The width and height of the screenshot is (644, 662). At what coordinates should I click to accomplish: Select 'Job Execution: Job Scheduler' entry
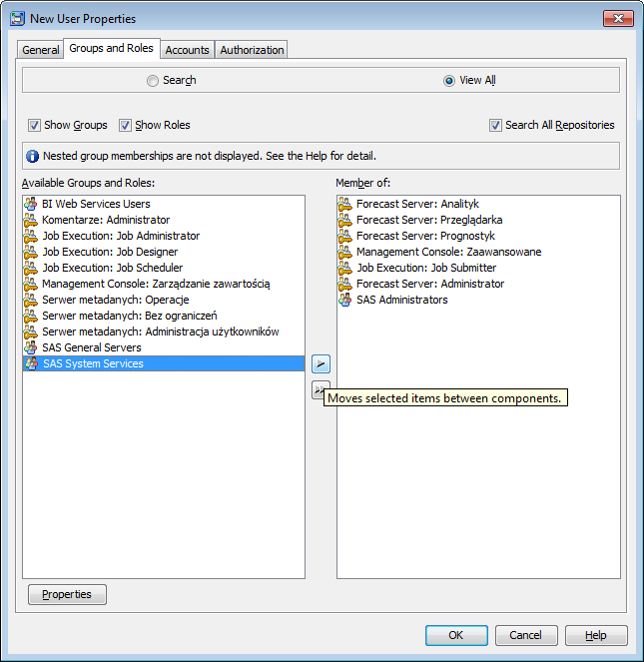[164, 268]
